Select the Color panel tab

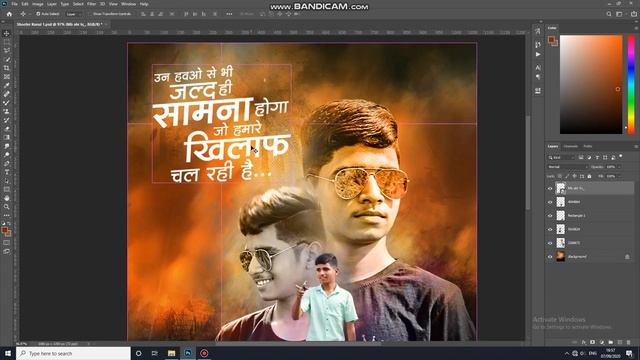[x=552, y=28]
